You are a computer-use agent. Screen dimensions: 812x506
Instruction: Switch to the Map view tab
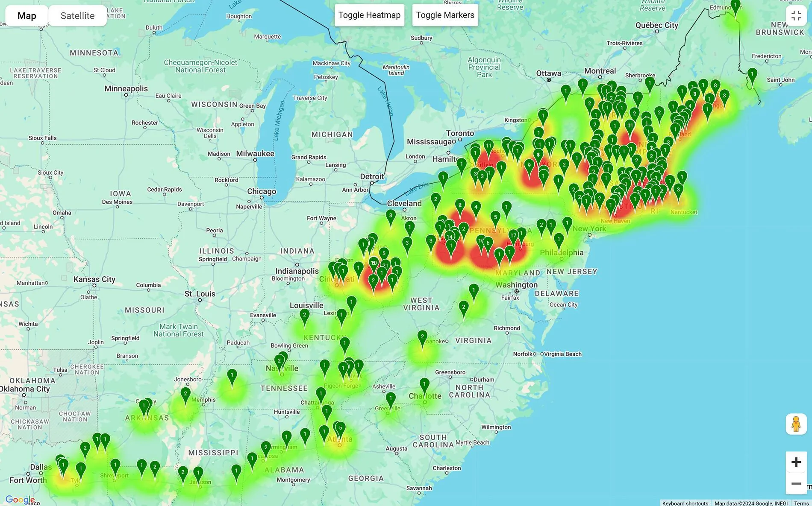point(26,16)
